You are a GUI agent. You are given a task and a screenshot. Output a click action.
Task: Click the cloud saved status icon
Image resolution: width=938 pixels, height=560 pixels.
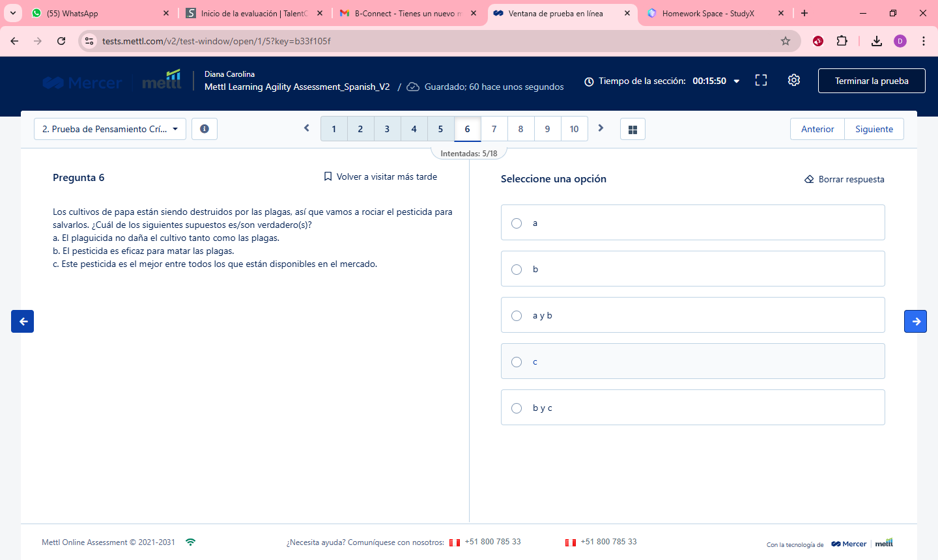pyautogui.click(x=413, y=87)
